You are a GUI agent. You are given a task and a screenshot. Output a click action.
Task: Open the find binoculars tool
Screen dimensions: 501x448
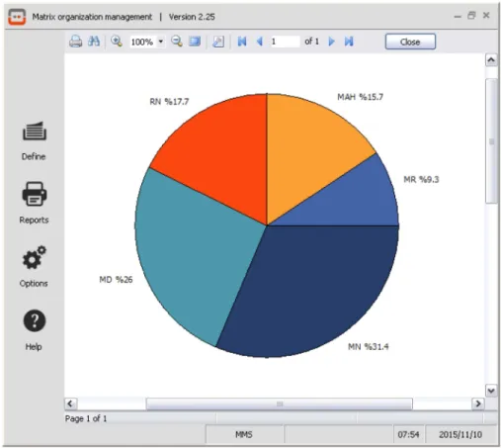click(94, 42)
